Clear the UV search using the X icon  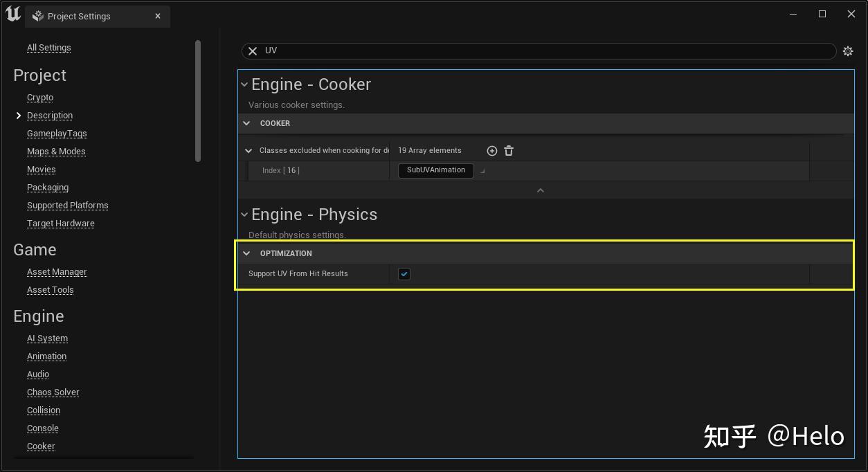coord(253,51)
